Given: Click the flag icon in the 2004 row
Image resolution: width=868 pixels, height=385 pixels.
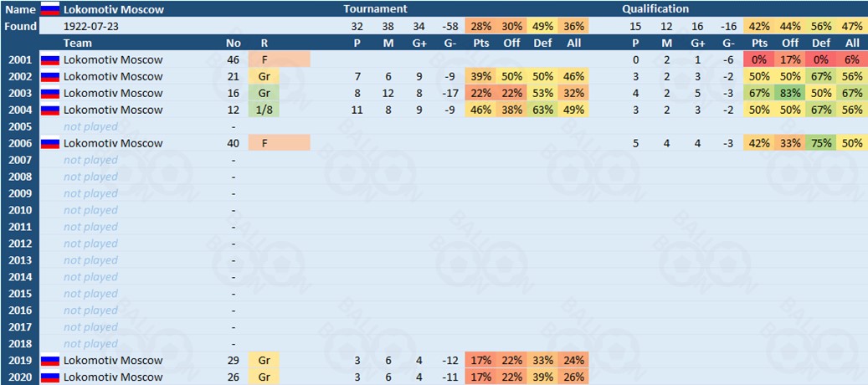Looking at the screenshot, I should pyautogui.click(x=50, y=110).
